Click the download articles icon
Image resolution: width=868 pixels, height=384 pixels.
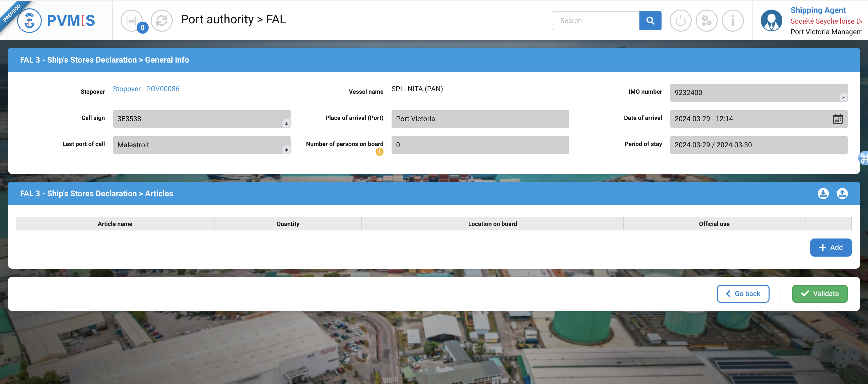coord(823,194)
